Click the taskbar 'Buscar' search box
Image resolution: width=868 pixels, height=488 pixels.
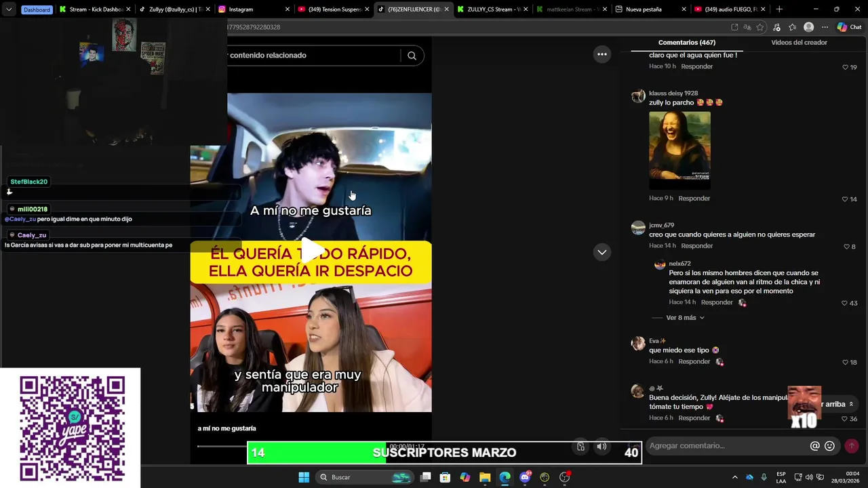coord(365,477)
